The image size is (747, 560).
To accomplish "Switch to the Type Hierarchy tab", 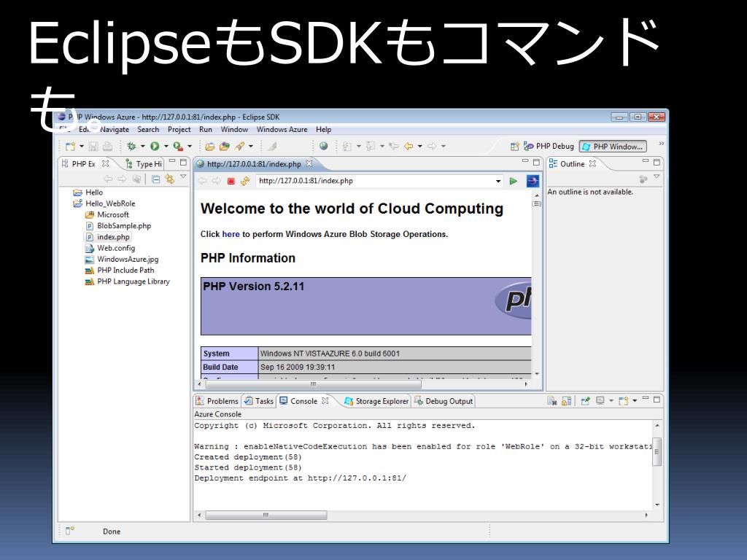I will [x=144, y=164].
